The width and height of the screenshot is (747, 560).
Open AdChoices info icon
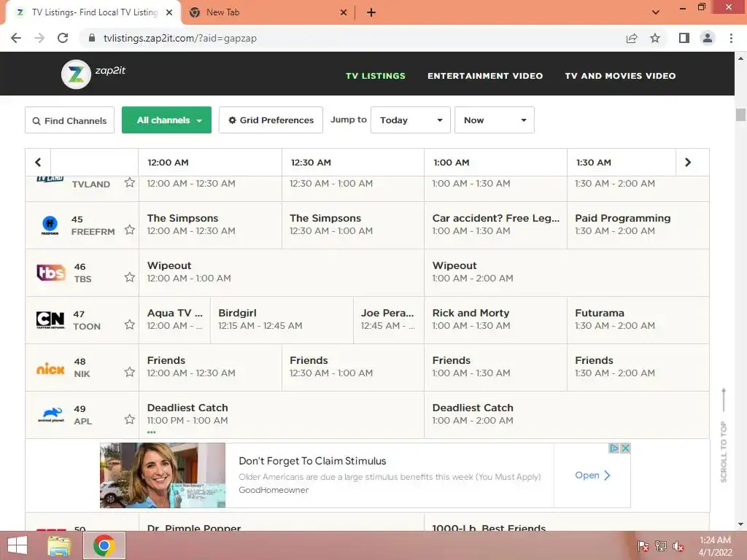[x=614, y=448]
